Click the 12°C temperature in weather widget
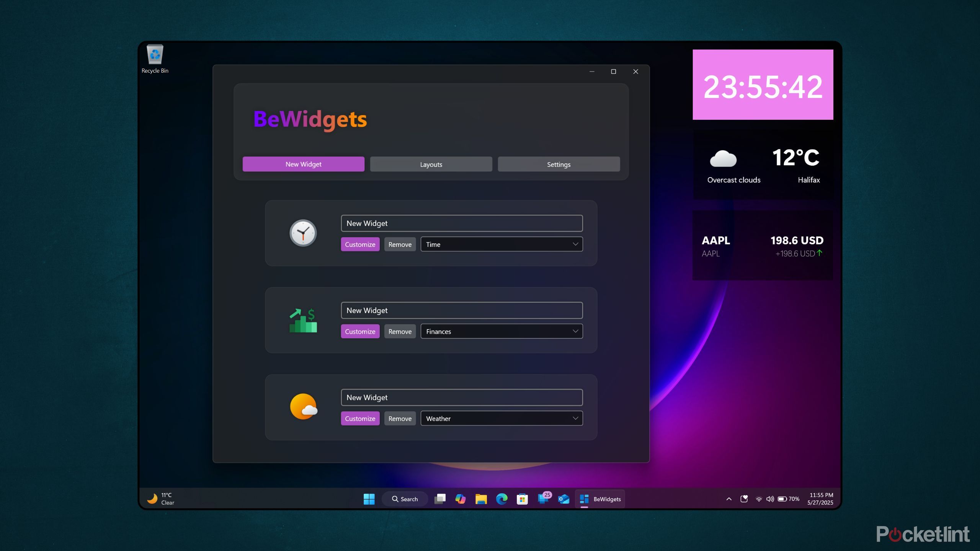This screenshot has width=980, height=551. (795, 157)
